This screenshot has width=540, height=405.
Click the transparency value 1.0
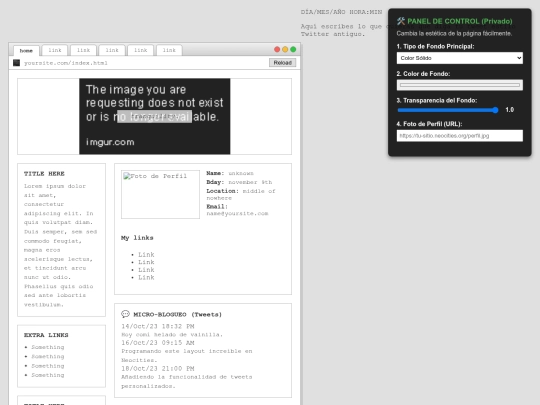(510, 110)
